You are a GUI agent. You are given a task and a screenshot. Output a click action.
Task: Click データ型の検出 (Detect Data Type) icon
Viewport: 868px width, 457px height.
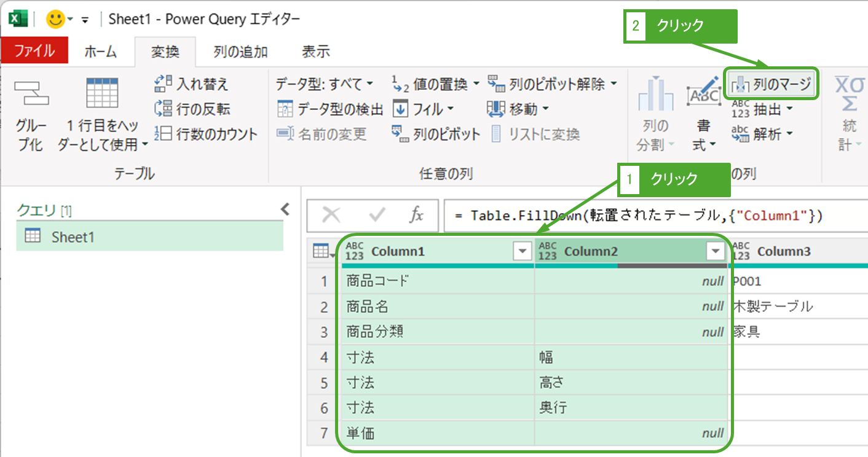tap(285, 109)
